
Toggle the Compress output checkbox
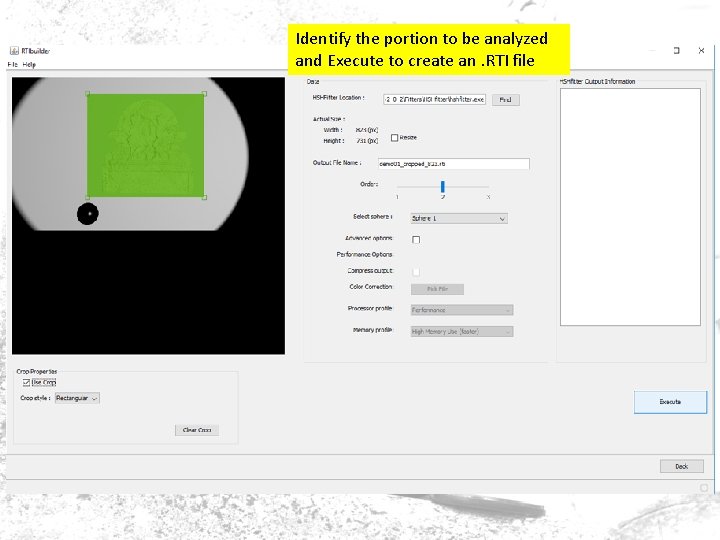pyautogui.click(x=416, y=272)
